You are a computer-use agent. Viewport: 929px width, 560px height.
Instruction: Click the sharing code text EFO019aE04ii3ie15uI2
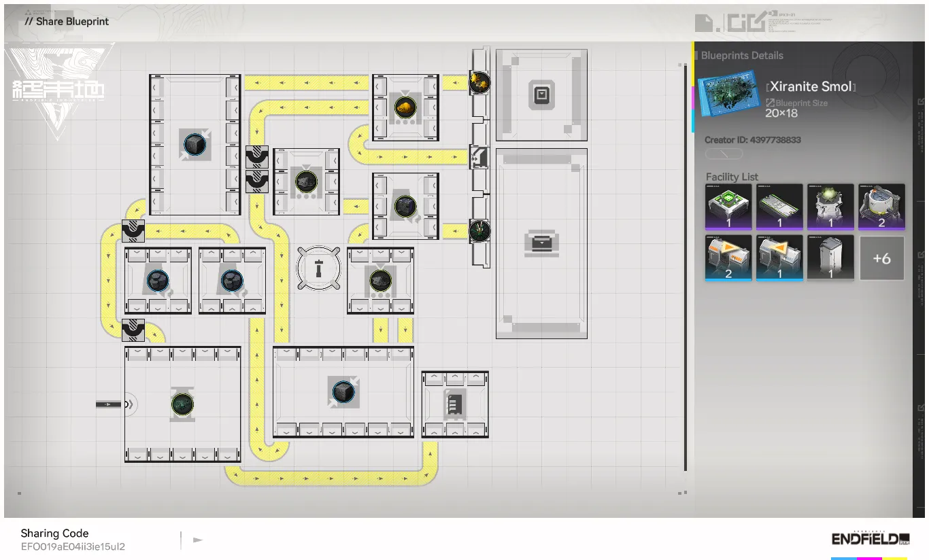tap(73, 546)
